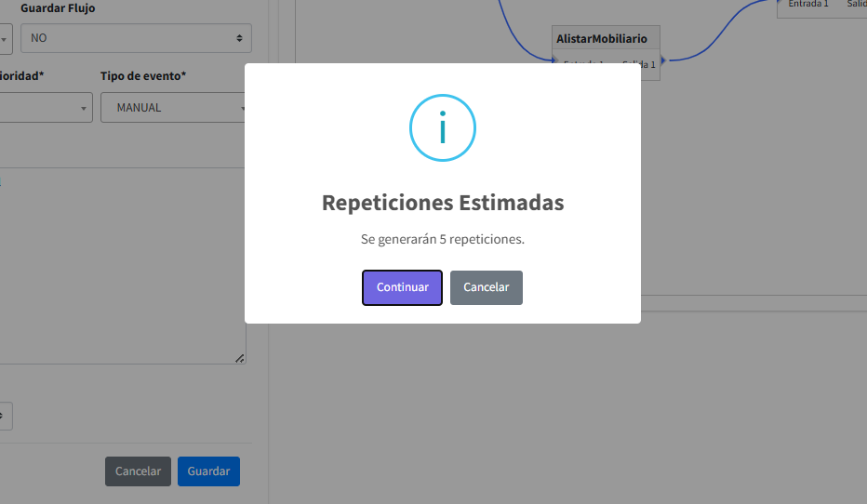Image resolution: width=867 pixels, height=504 pixels.
Task: Click the Continuar button in the dialog
Action: pos(402,287)
